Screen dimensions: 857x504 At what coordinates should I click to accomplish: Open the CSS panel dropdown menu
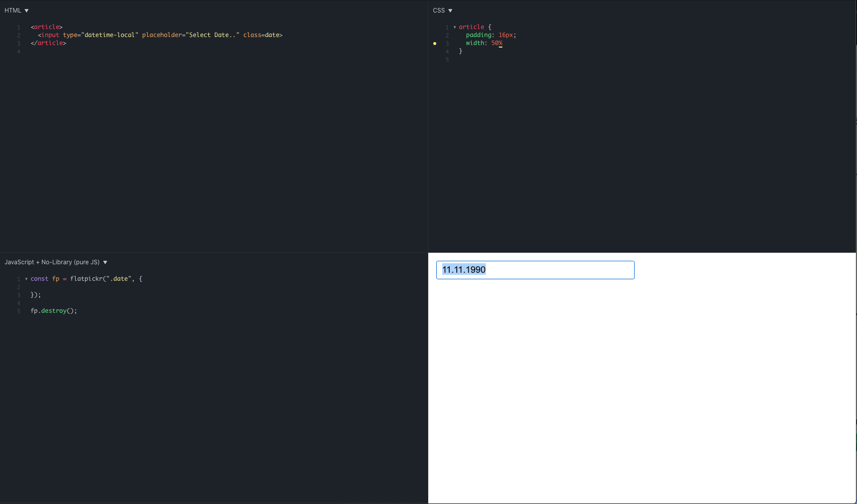[450, 10]
